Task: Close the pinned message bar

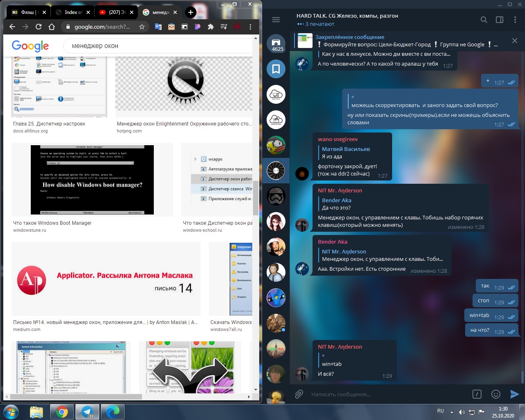Action: (x=515, y=41)
